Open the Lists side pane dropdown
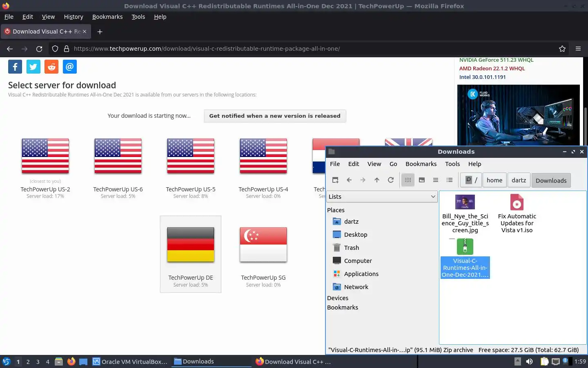The image size is (588, 368). 382,197
